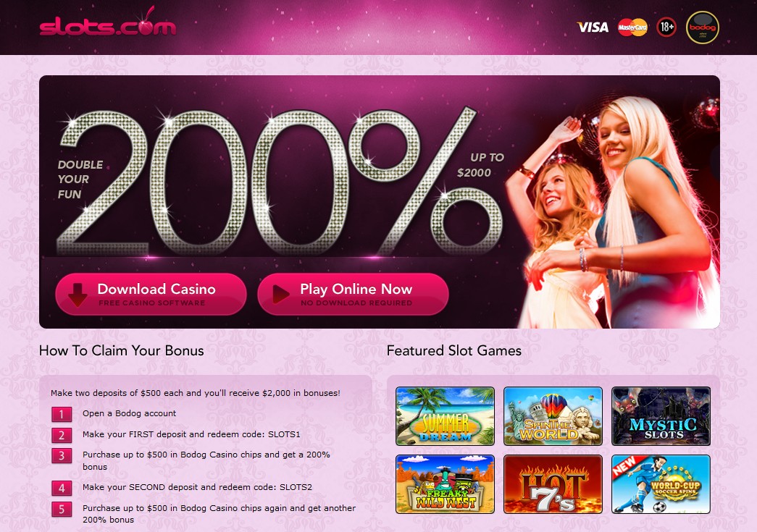
Task: Click the step 1 number badge
Action: pyautogui.click(x=62, y=414)
